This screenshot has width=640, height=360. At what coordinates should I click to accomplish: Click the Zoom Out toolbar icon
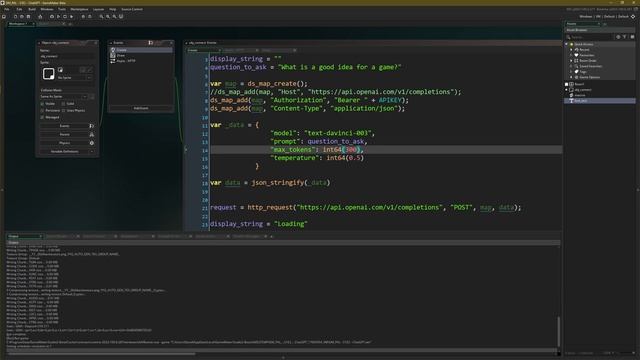101,17
